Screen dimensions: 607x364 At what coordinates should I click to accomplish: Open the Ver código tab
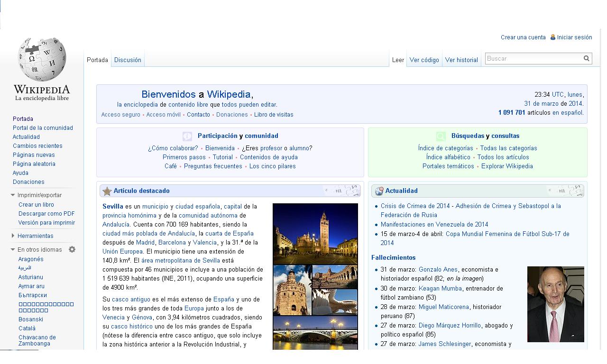pyautogui.click(x=424, y=60)
